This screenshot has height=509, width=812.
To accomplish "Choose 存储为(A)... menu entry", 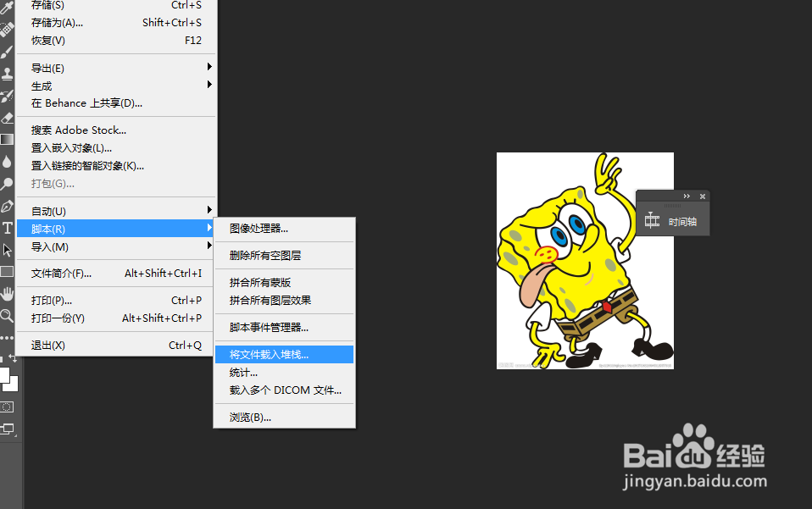I will pyautogui.click(x=116, y=23).
